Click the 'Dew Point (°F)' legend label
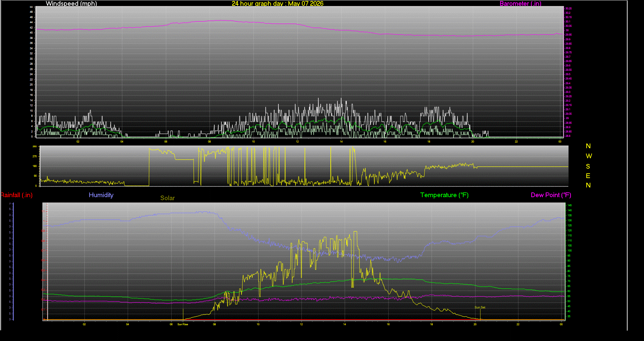The width and height of the screenshot is (644, 341). 551,195
